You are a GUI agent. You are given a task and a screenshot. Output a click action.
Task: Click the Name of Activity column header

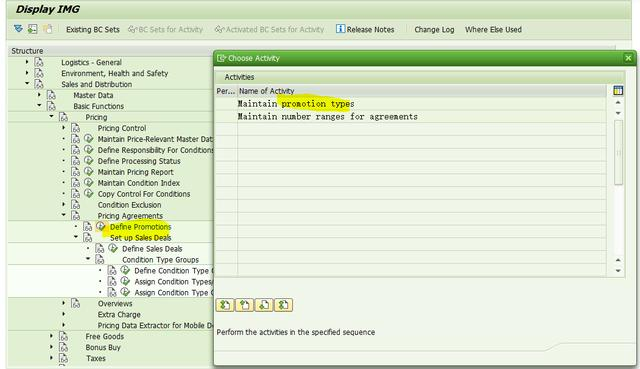[422, 91]
